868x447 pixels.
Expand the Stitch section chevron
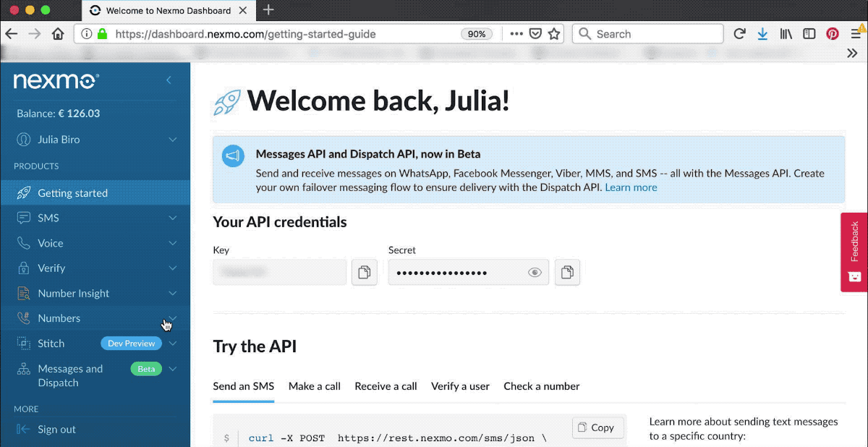pyautogui.click(x=173, y=344)
